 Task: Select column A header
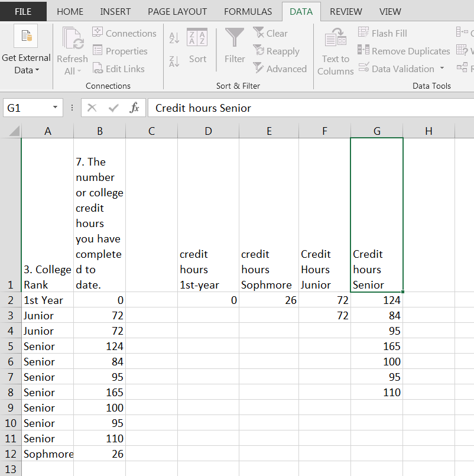(48, 131)
